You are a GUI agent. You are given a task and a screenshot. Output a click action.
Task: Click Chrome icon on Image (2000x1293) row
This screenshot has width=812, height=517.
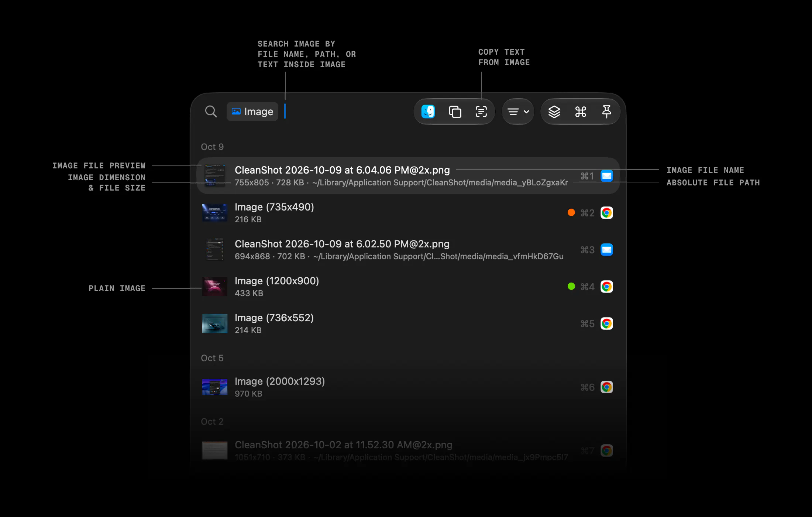pyautogui.click(x=607, y=387)
